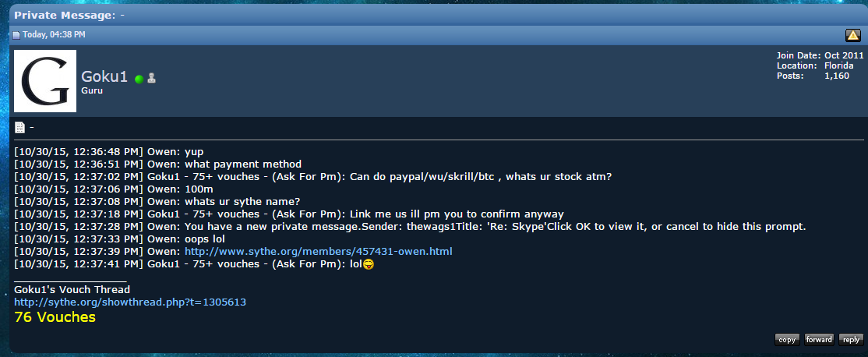Click the small page icon beside Today's date
868x357 pixels.
pyautogui.click(x=16, y=35)
